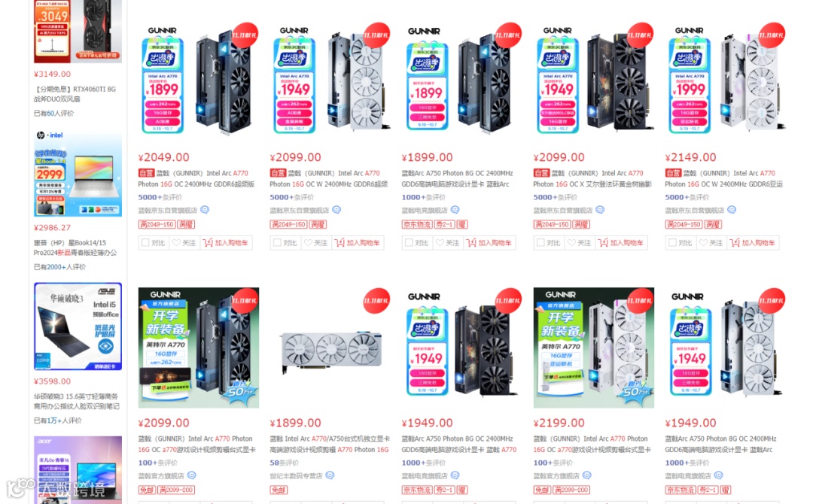
Task: Click 满2049-150 coupon tag on first product
Action: click(x=157, y=224)
